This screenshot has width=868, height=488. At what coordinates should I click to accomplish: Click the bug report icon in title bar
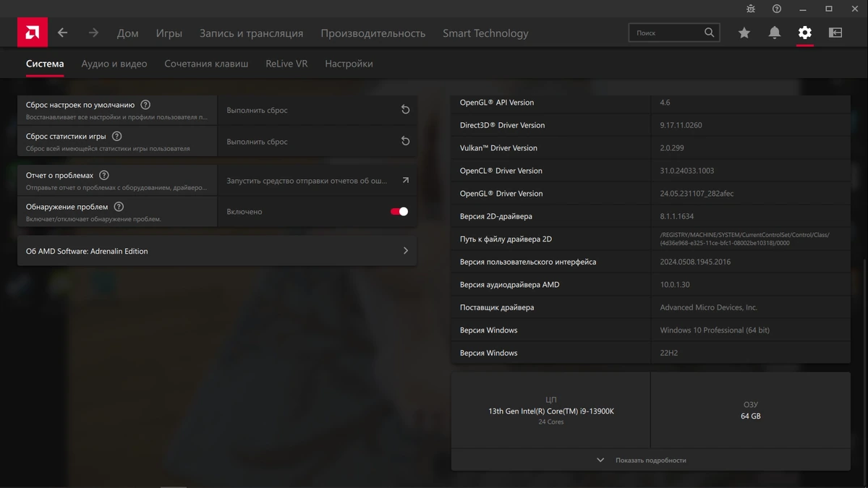click(x=751, y=9)
